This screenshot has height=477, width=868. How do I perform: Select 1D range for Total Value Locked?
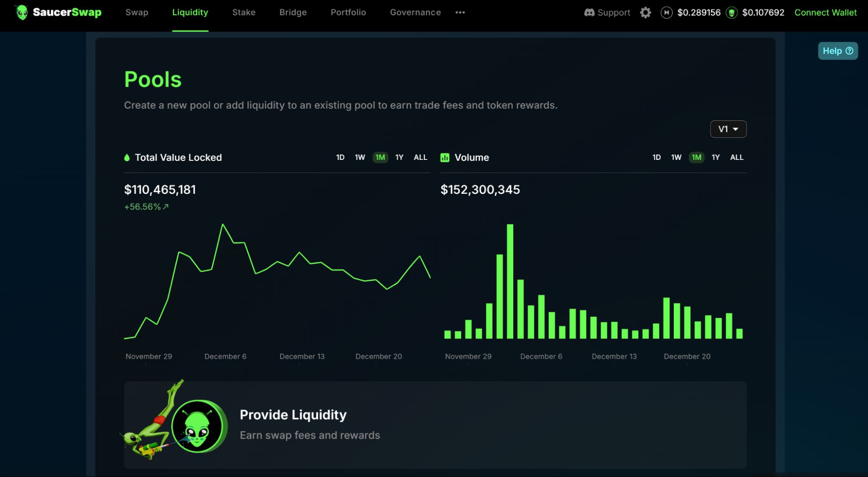[x=340, y=157]
